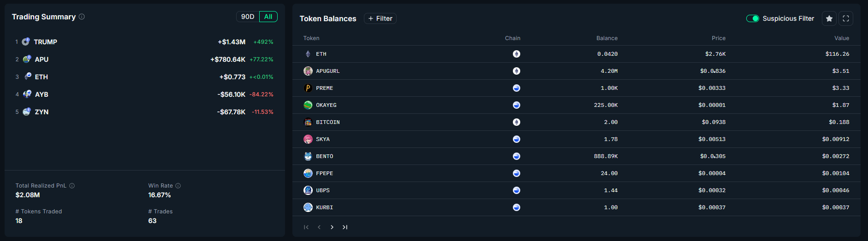Sort by the Chain column header
Screen dimensions: 868x241
512,38
